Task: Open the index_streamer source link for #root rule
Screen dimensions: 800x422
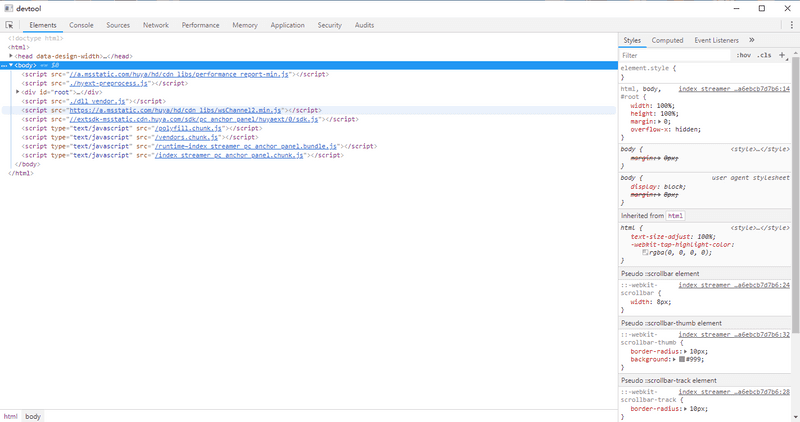Action: (x=733, y=89)
